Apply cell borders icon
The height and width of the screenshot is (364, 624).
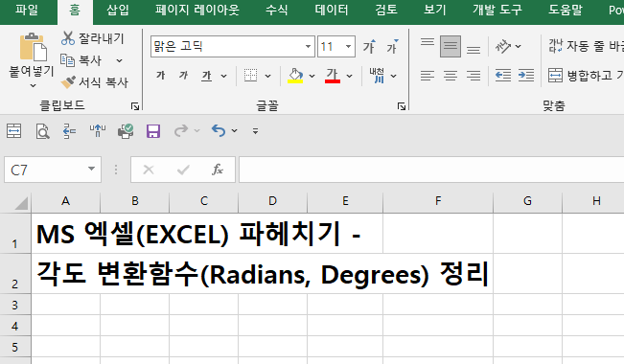point(250,75)
